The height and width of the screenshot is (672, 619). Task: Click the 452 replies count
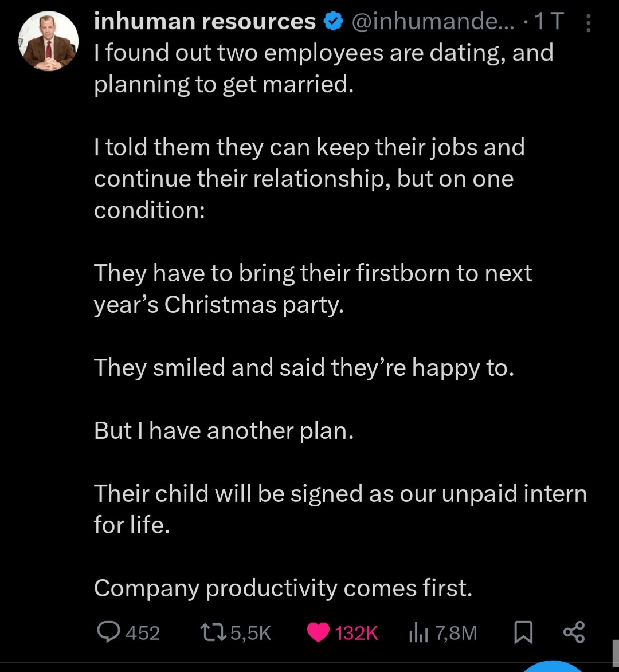[x=142, y=632]
